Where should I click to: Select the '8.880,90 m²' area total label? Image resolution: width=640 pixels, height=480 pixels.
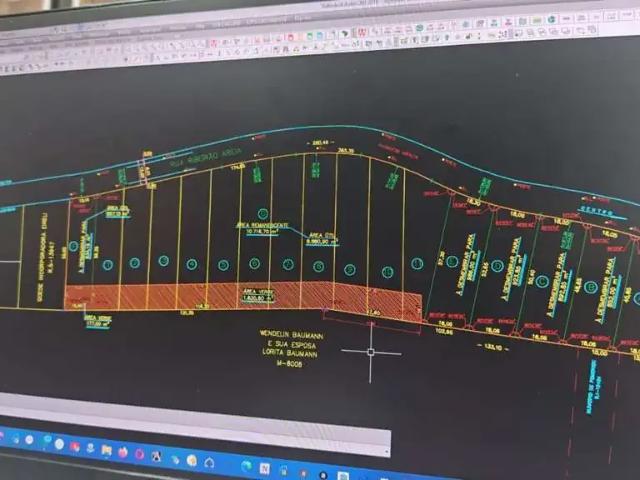[x=322, y=241]
